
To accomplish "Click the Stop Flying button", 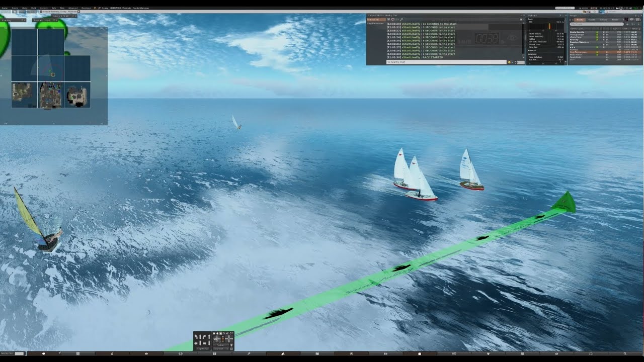I will point(202,348).
